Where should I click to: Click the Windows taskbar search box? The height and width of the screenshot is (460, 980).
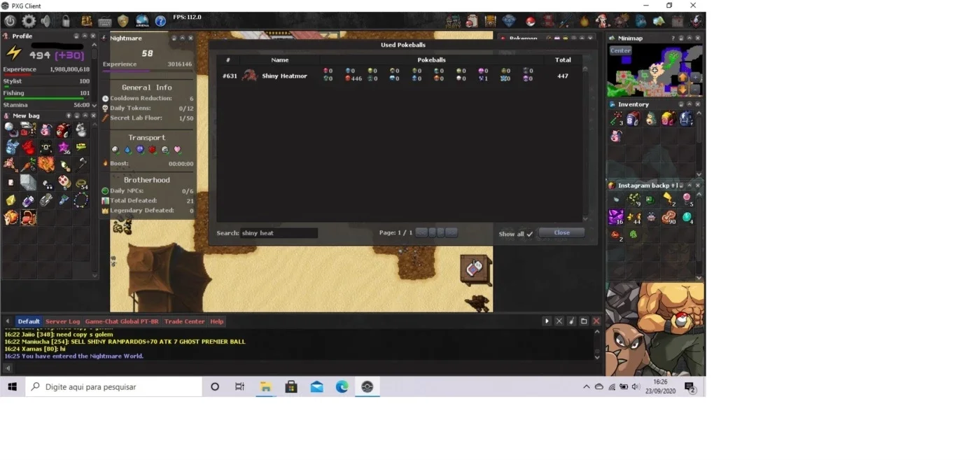click(x=114, y=386)
